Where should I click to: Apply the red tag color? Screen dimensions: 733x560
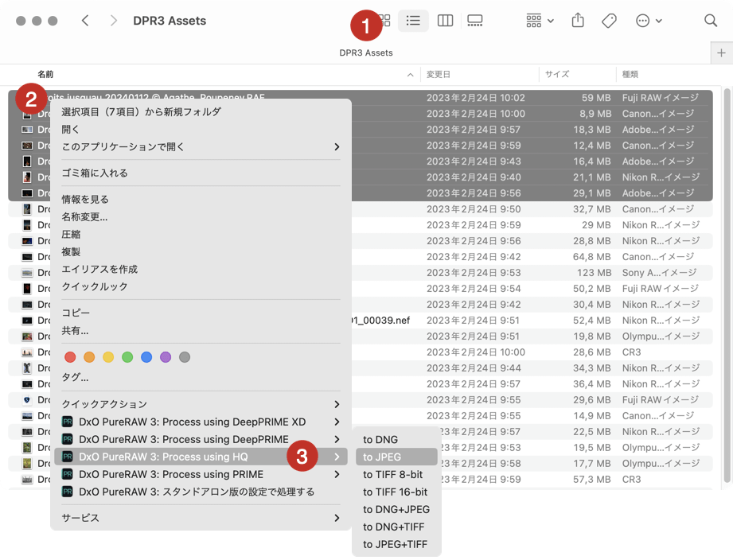tap(70, 357)
